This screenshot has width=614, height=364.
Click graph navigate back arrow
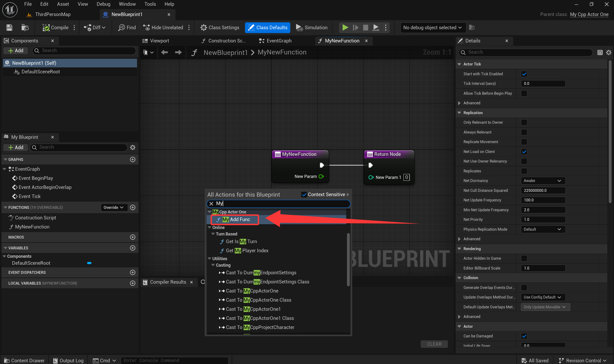tap(164, 52)
